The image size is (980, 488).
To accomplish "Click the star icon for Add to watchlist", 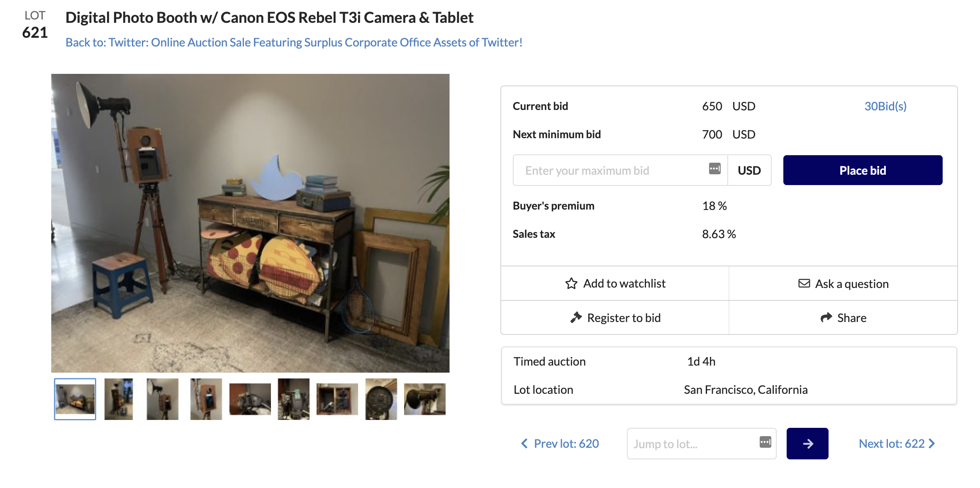I will point(571,283).
